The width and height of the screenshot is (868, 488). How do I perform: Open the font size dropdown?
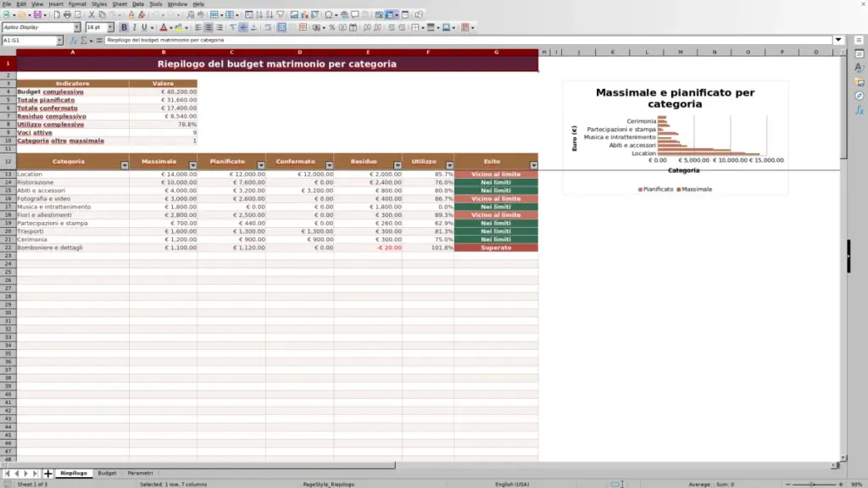coord(110,27)
